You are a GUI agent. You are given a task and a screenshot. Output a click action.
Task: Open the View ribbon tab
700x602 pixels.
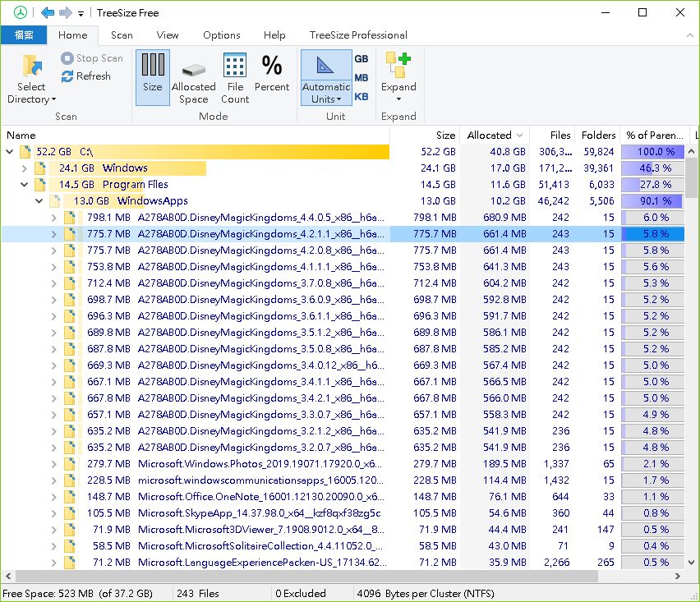click(x=168, y=34)
